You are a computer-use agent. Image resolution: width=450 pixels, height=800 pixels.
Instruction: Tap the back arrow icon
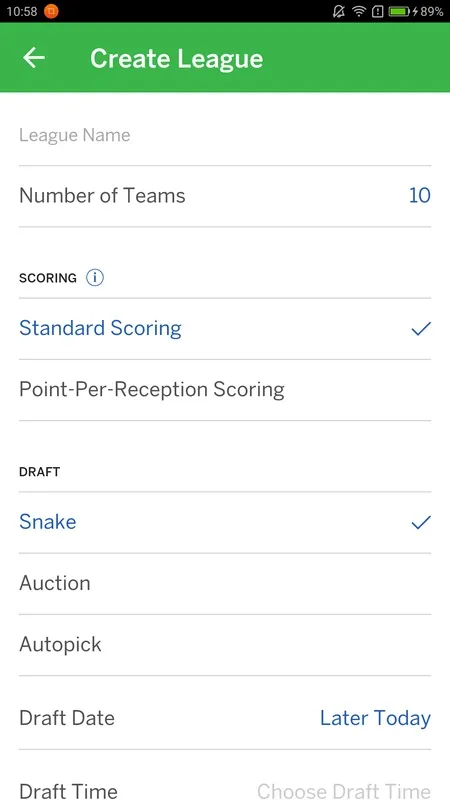[34, 58]
